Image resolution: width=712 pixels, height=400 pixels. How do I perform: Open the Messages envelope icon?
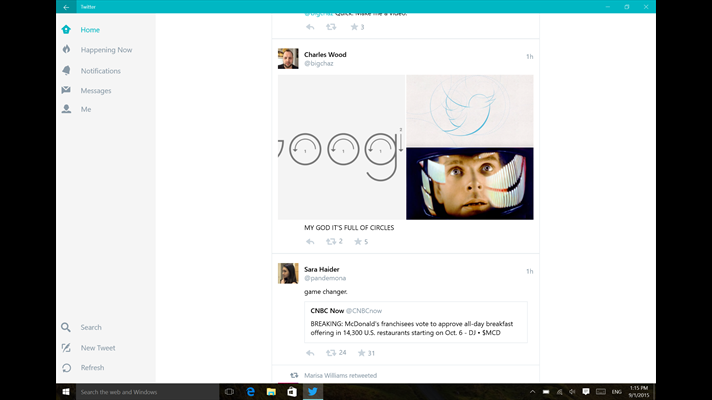point(66,90)
